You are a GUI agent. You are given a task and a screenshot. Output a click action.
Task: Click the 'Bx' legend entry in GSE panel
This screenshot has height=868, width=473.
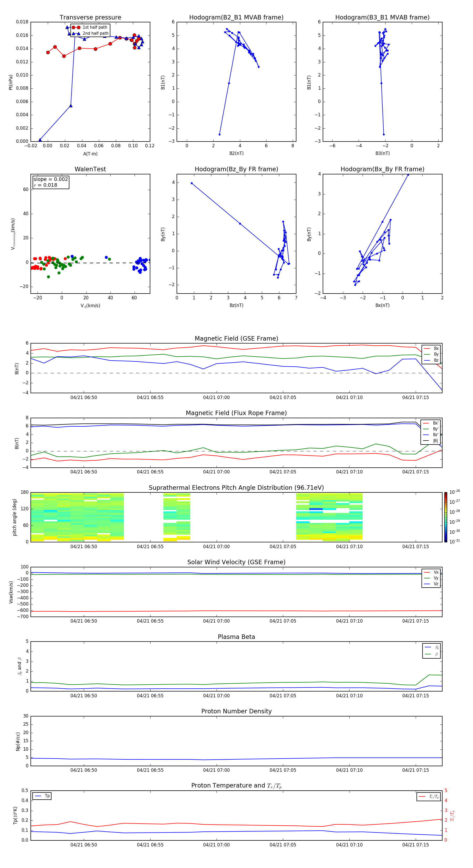[x=431, y=349]
